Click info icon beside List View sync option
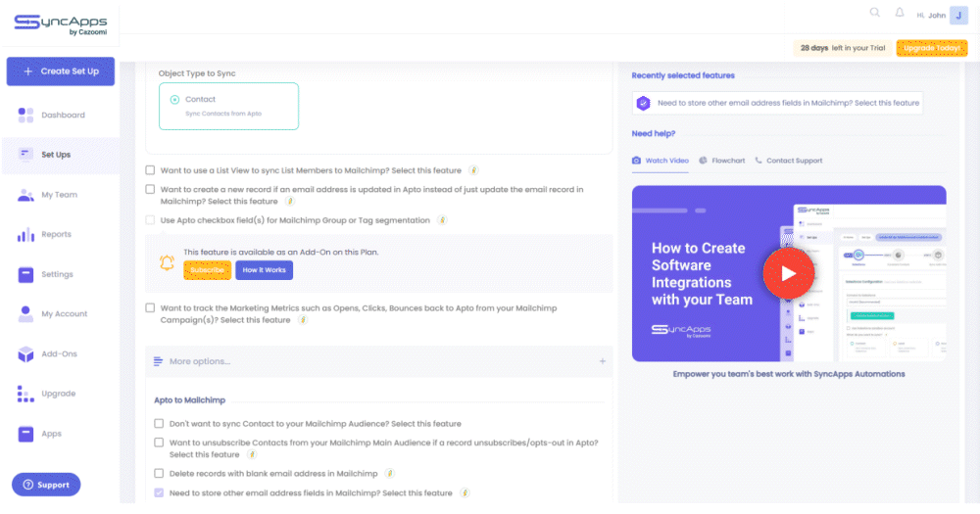Viewport: 980px width, 514px height. point(473,170)
